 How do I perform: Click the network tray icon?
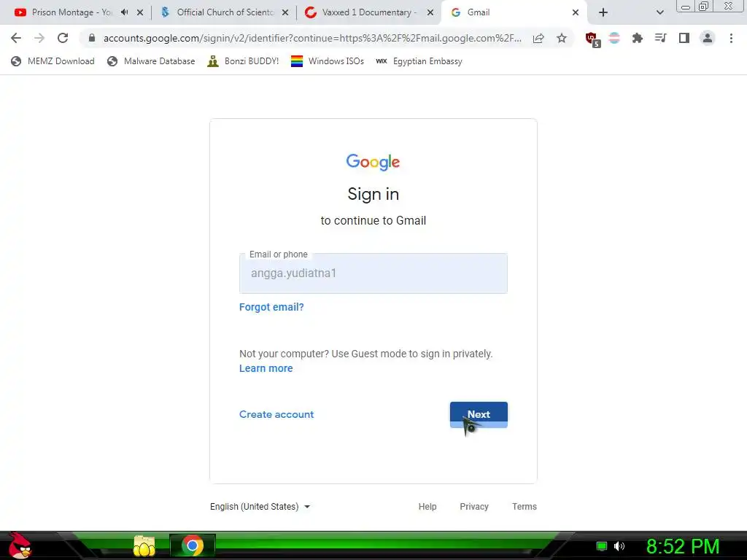click(x=602, y=546)
